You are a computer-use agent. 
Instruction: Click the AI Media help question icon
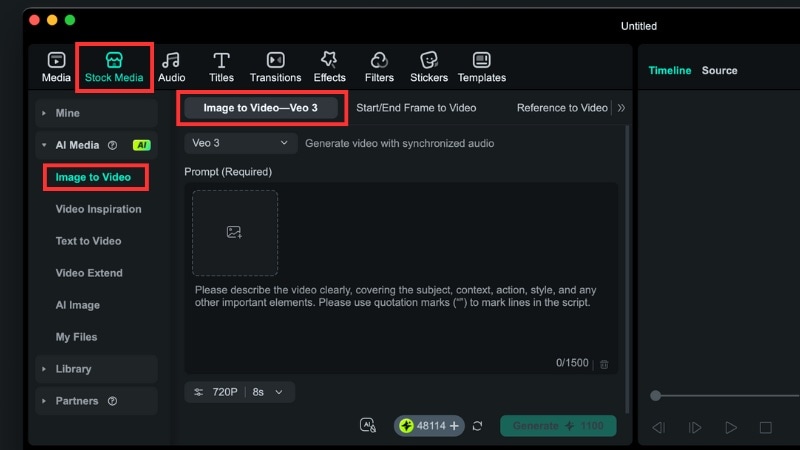coord(112,145)
